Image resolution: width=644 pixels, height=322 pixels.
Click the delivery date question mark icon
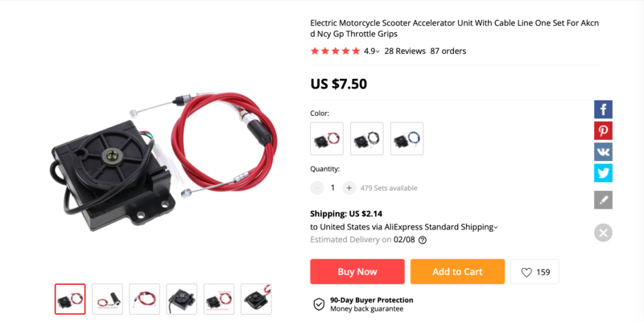click(x=422, y=240)
